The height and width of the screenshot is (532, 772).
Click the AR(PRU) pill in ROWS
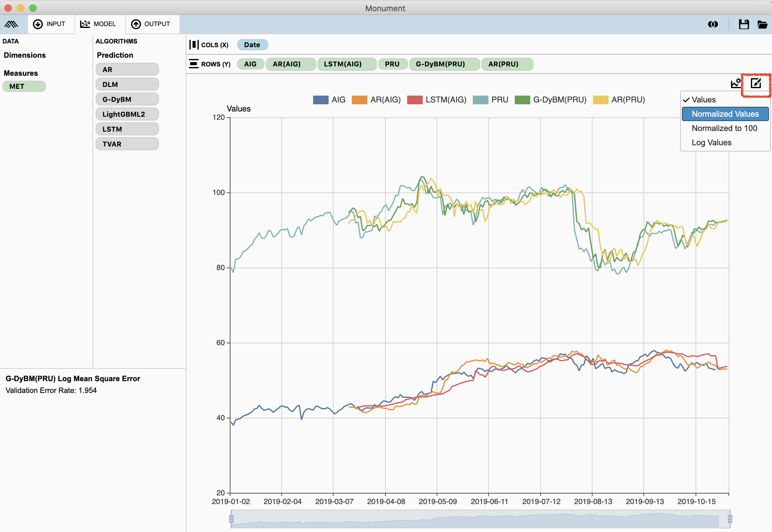pyautogui.click(x=507, y=64)
